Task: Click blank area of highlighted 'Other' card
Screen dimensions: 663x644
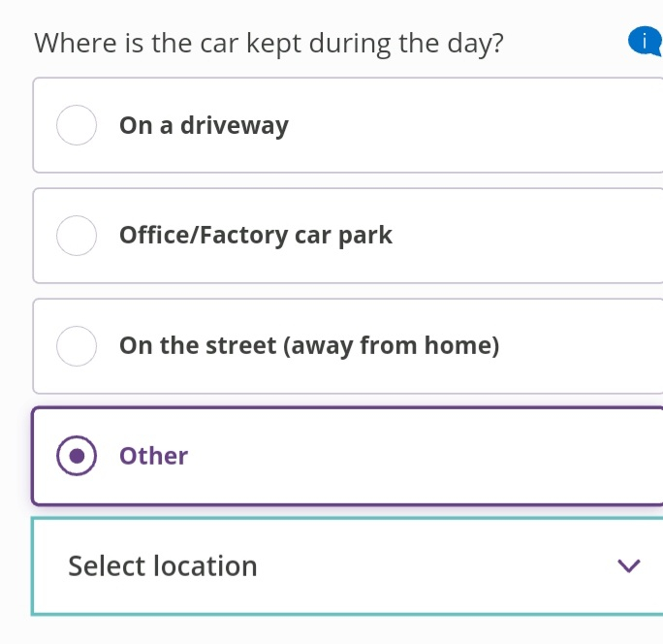Action: coord(423,456)
